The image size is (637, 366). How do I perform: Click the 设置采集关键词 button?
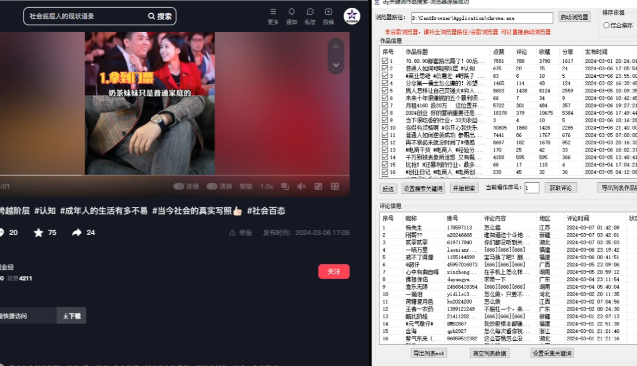pyautogui.click(x=552, y=353)
